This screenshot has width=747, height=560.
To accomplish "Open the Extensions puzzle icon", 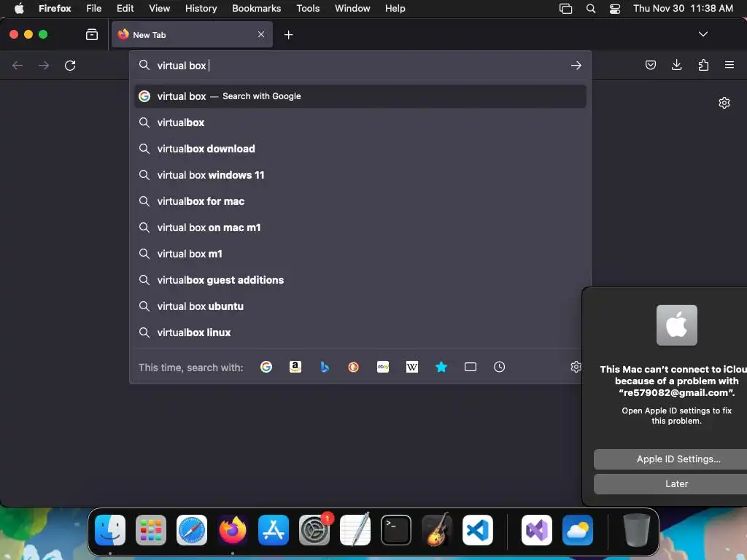I will 703,65.
